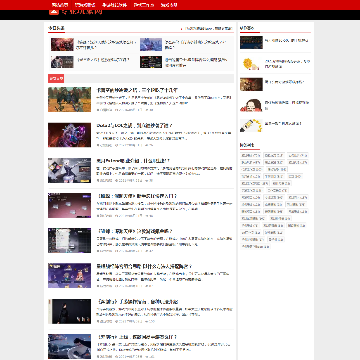Select the last item in the red navigation bar
Screen dimensions: 360x360
coord(169,5)
